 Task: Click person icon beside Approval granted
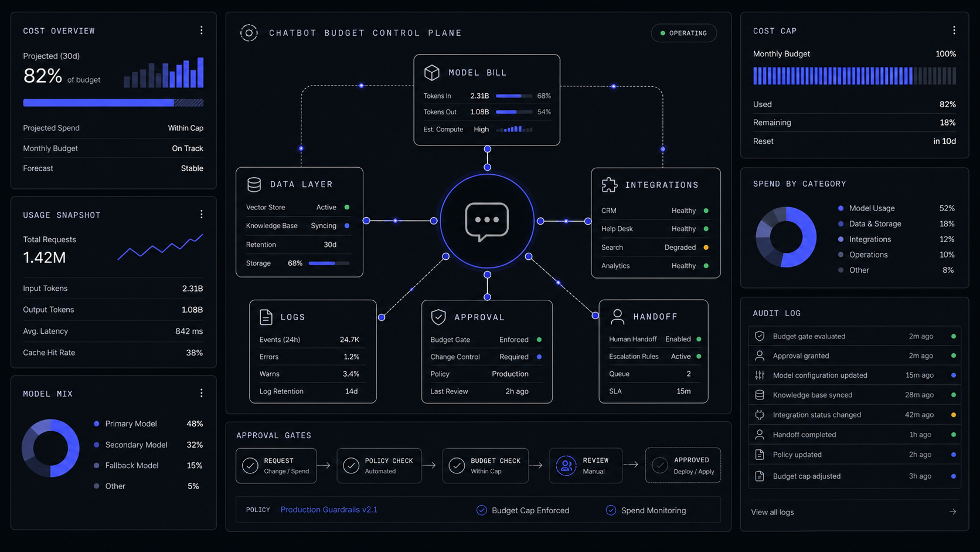point(760,355)
